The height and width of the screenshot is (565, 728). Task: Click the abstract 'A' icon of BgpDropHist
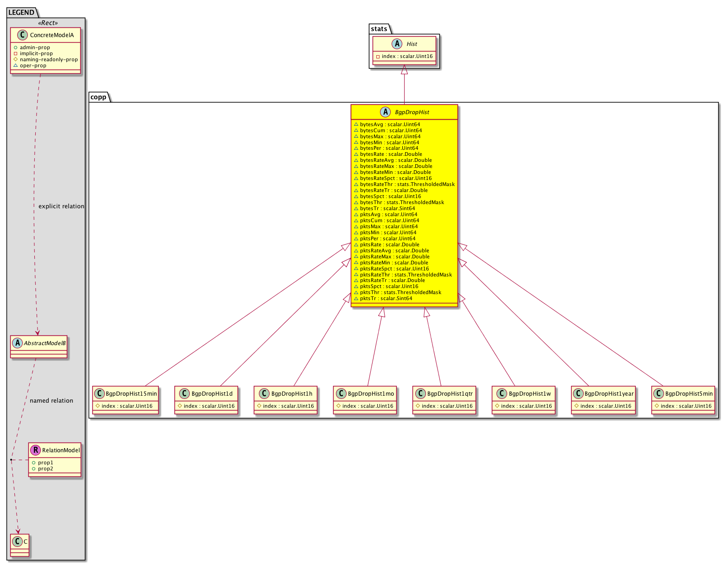pyautogui.click(x=386, y=112)
